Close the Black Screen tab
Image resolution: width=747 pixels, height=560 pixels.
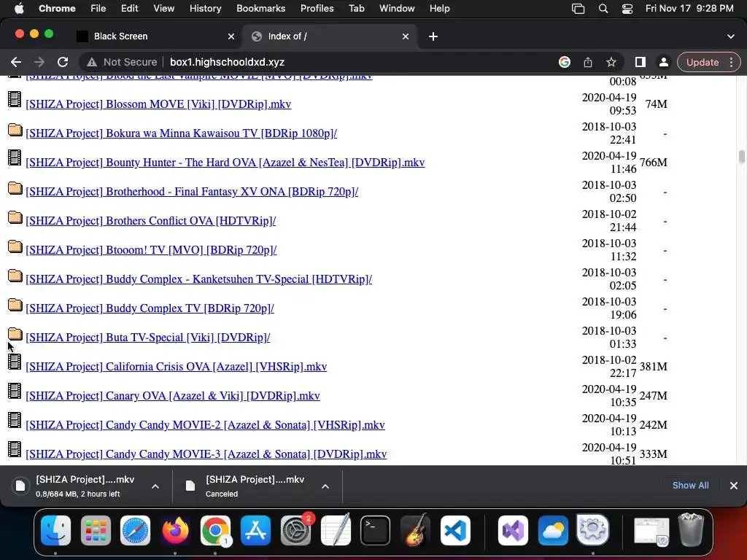click(231, 36)
